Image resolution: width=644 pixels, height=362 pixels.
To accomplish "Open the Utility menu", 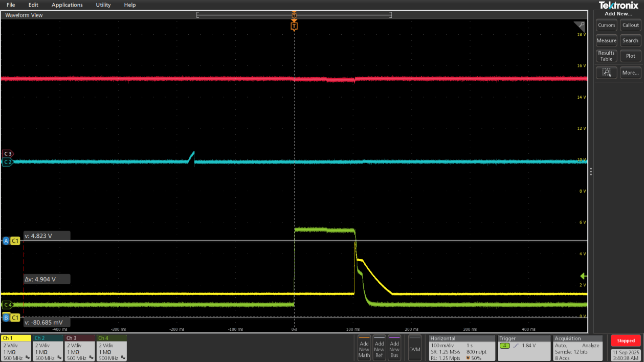I will tap(103, 5).
